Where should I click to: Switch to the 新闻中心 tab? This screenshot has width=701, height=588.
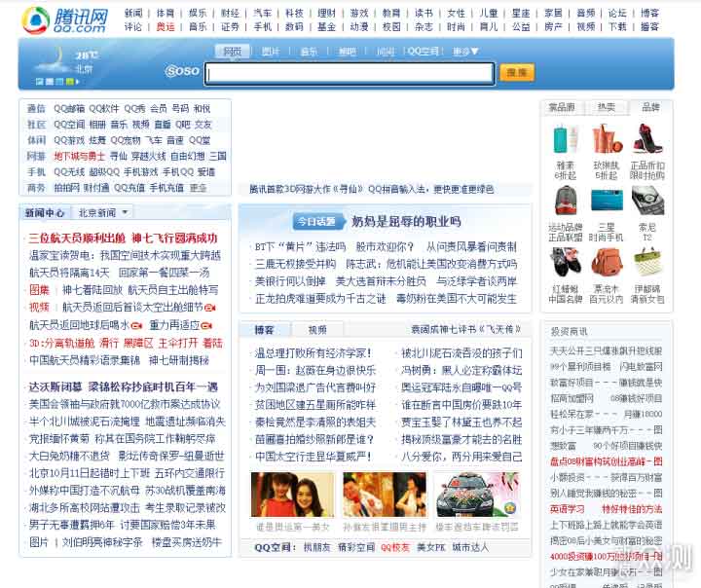pyautogui.click(x=45, y=213)
